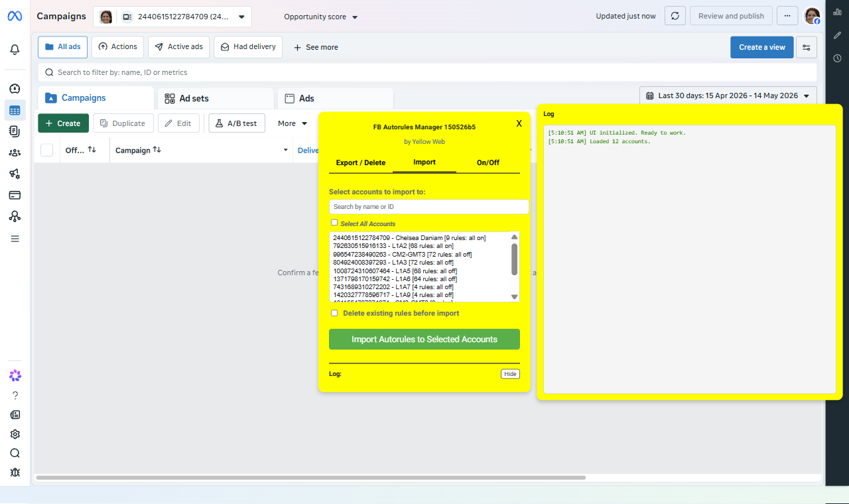Screen dimensions: 849x504
Task: Click the purple flower icon in sidebar
Action: click(x=15, y=375)
